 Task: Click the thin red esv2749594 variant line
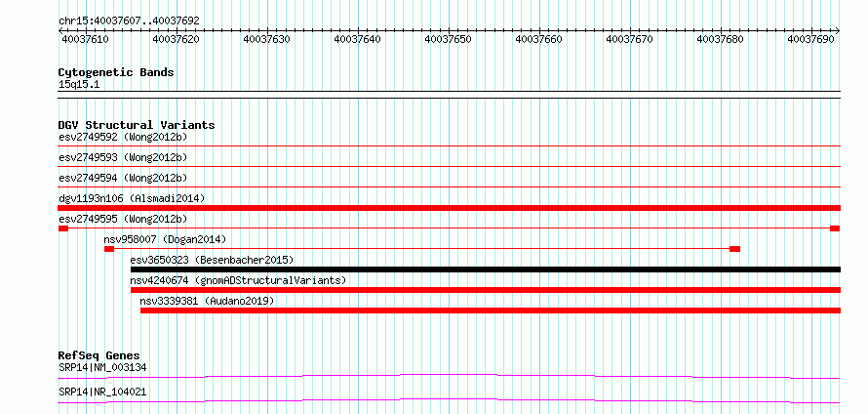[x=449, y=187]
